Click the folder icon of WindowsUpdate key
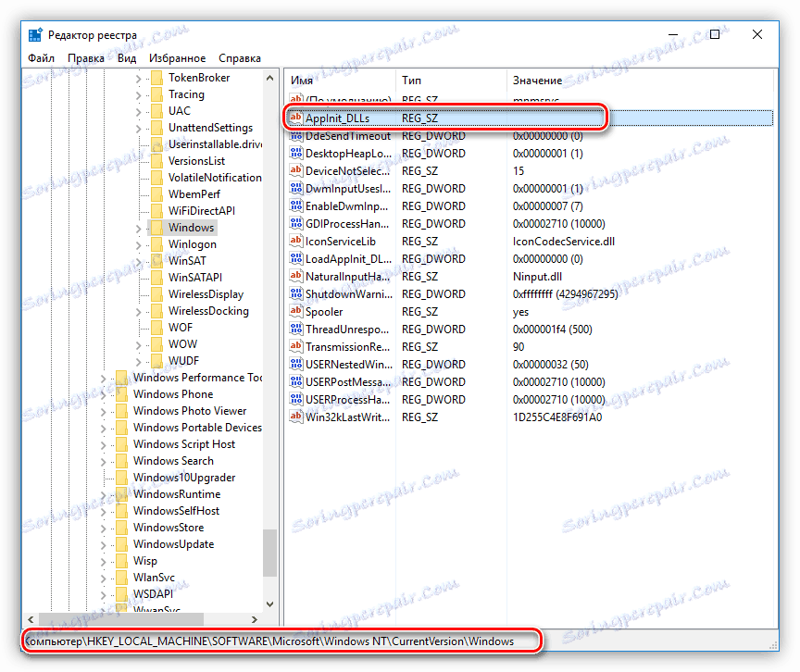Image resolution: width=800 pixels, height=672 pixels. [121, 544]
